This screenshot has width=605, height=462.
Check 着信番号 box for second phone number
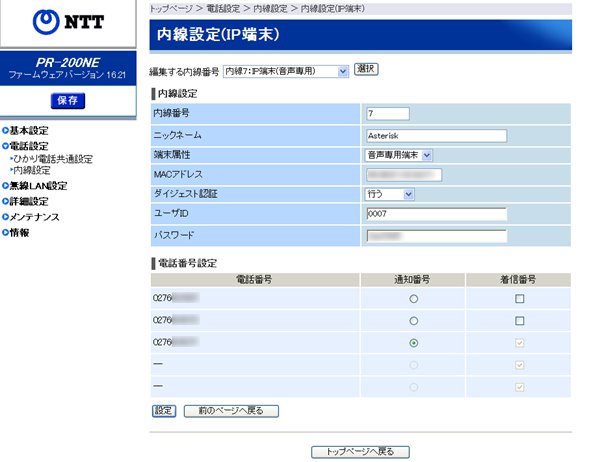point(519,321)
